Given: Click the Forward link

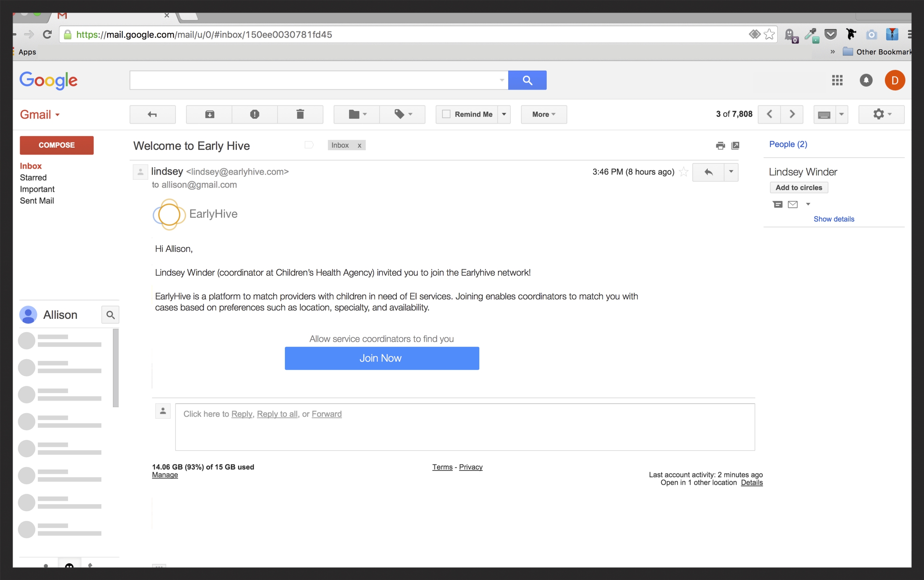Looking at the screenshot, I should [x=326, y=414].
